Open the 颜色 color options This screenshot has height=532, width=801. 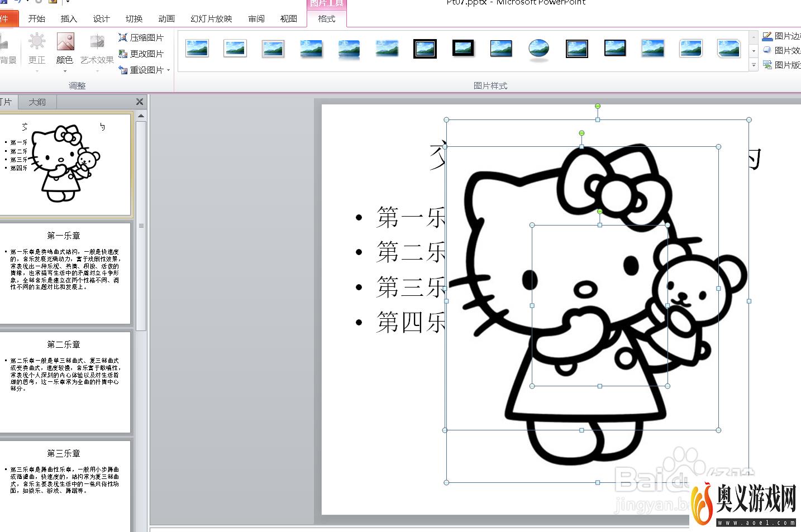point(65,52)
